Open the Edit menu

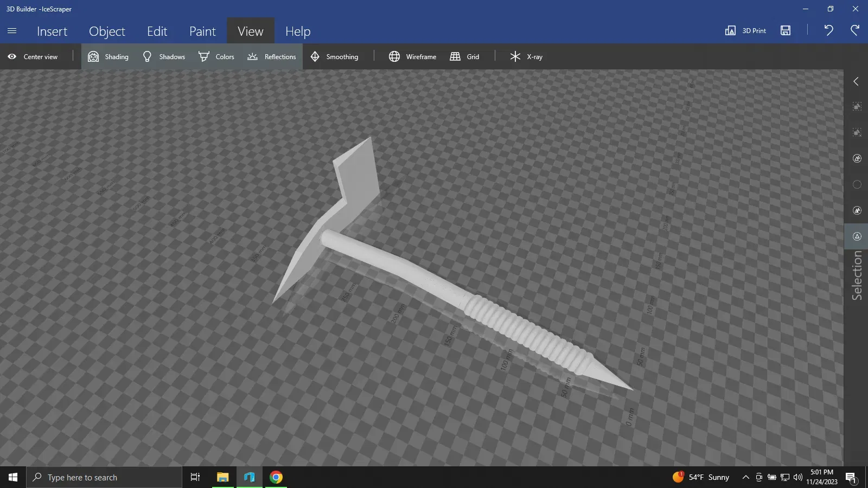pyautogui.click(x=157, y=31)
